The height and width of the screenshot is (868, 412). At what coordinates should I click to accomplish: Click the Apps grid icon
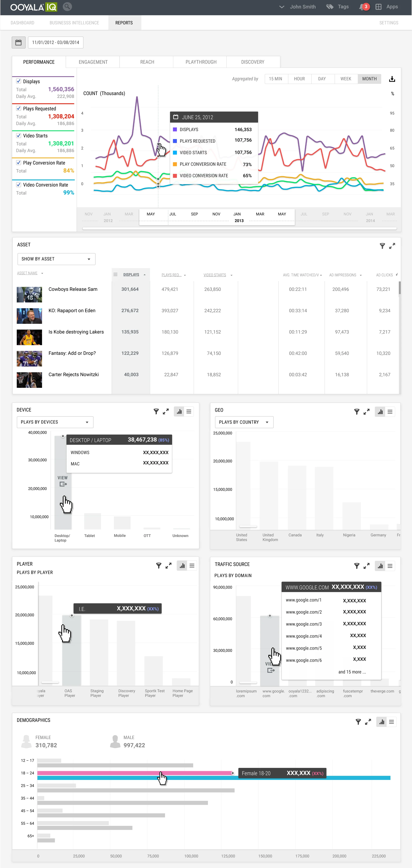pyautogui.click(x=378, y=7)
